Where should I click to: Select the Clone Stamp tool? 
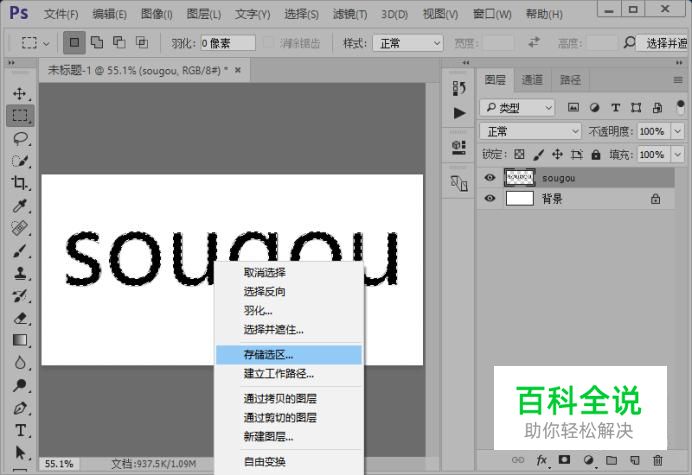point(19,273)
